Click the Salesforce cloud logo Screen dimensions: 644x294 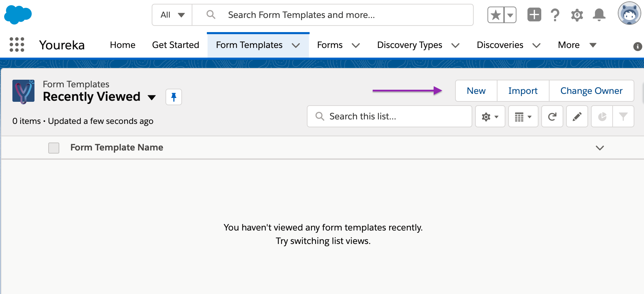pos(18,15)
